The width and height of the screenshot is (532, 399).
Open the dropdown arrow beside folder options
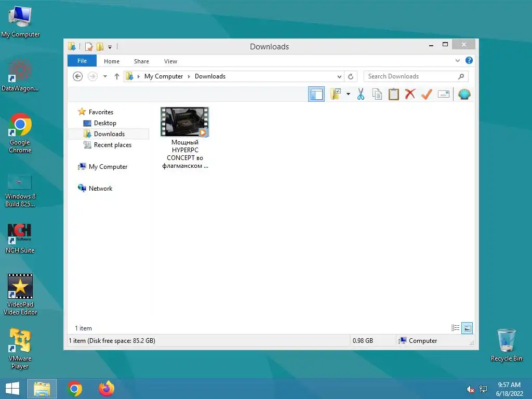(x=348, y=94)
